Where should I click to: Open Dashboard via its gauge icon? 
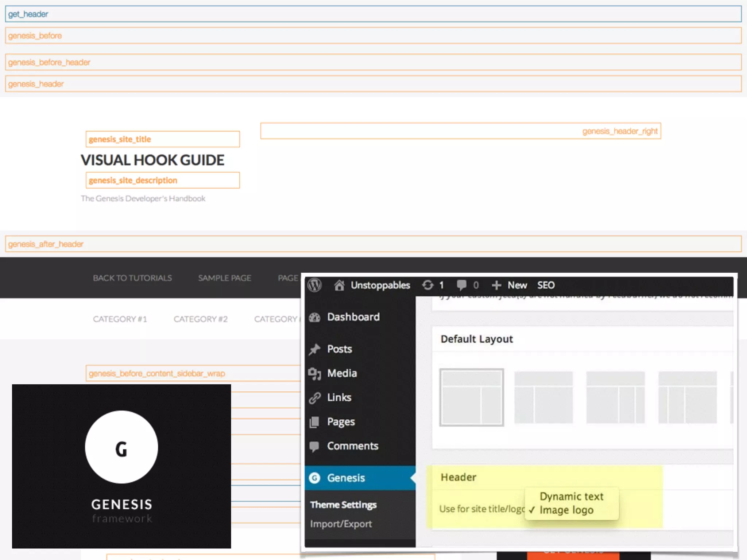point(314,317)
